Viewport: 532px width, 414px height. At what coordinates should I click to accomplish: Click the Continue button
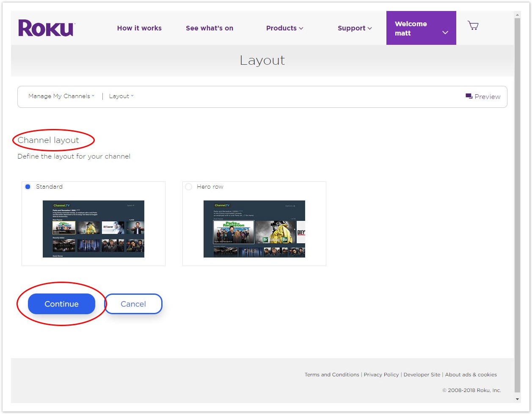click(x=61, y=304)
